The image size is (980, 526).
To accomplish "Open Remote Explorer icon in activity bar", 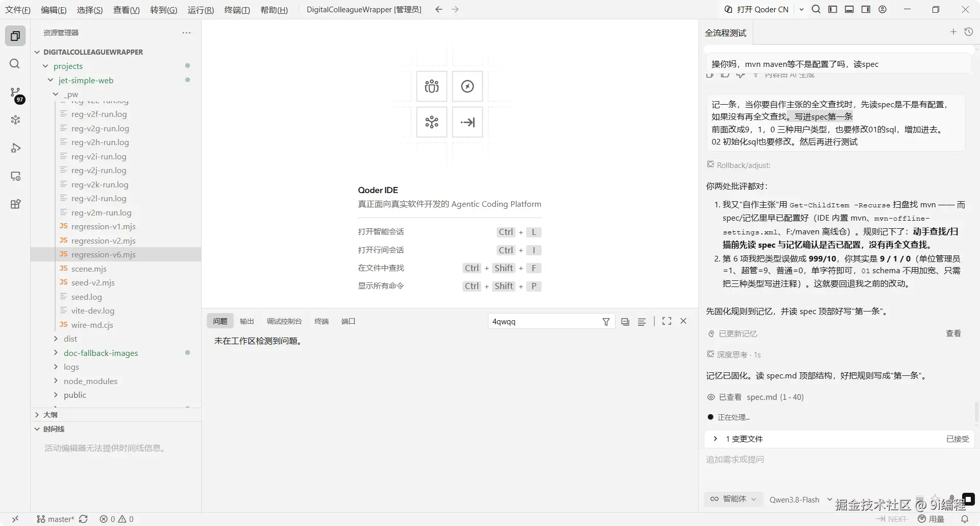I will pos(15,176).
